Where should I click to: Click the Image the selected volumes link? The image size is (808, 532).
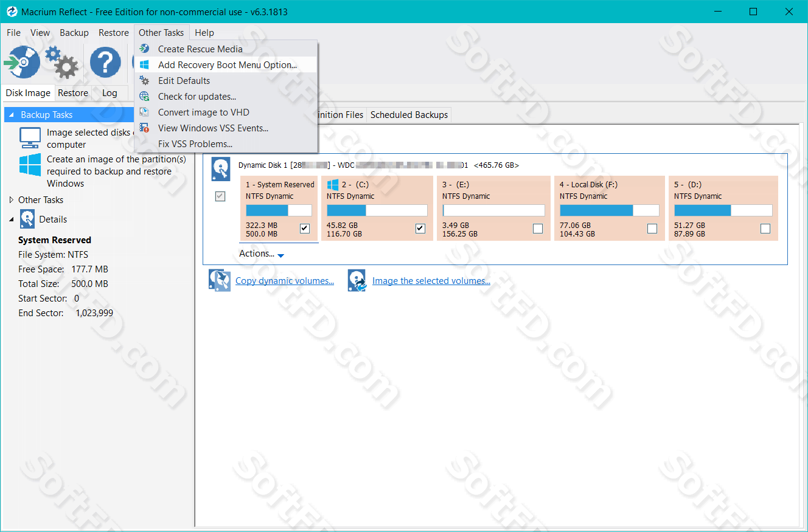[x=431, y=281]
